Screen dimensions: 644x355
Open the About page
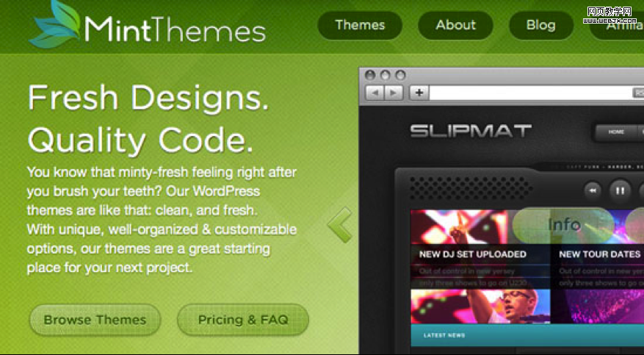point(455,25)
